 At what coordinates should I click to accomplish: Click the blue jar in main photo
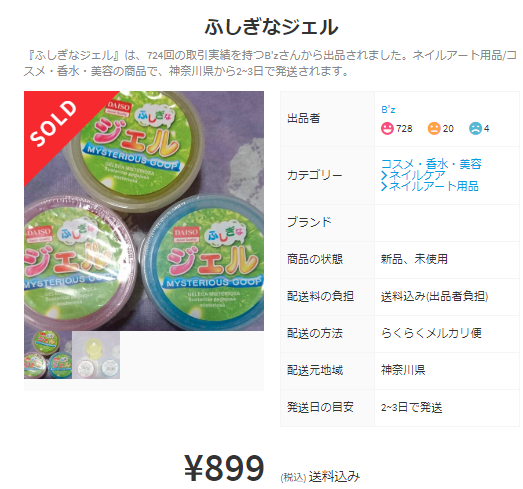pyautogui.click(x=203, y=264)
